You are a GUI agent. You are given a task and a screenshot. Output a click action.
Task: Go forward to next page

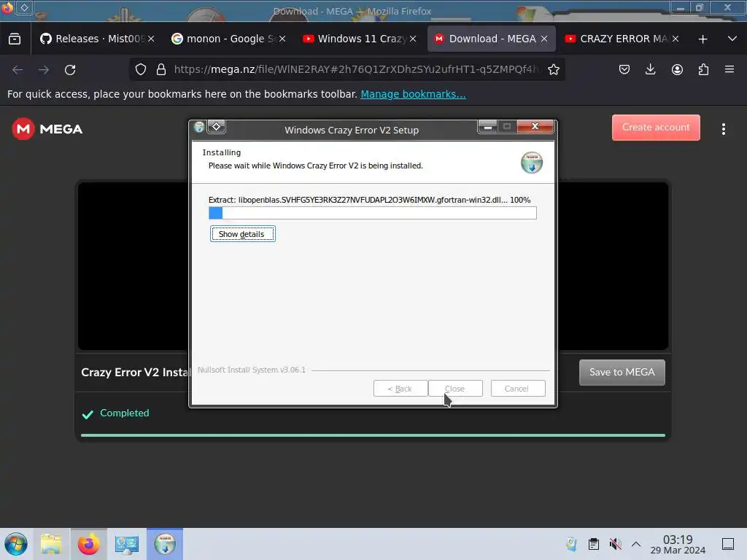pyautogui.click(x=44, y=69)
